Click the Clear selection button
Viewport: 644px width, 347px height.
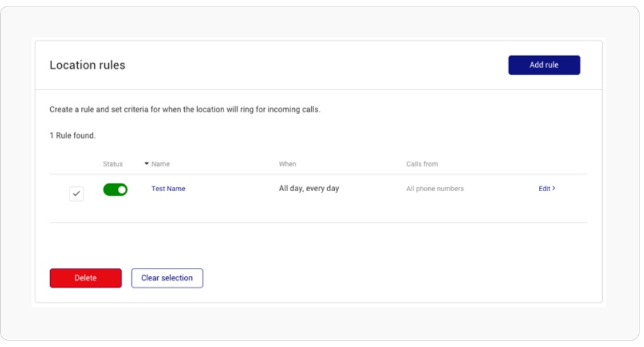(167, 278)
